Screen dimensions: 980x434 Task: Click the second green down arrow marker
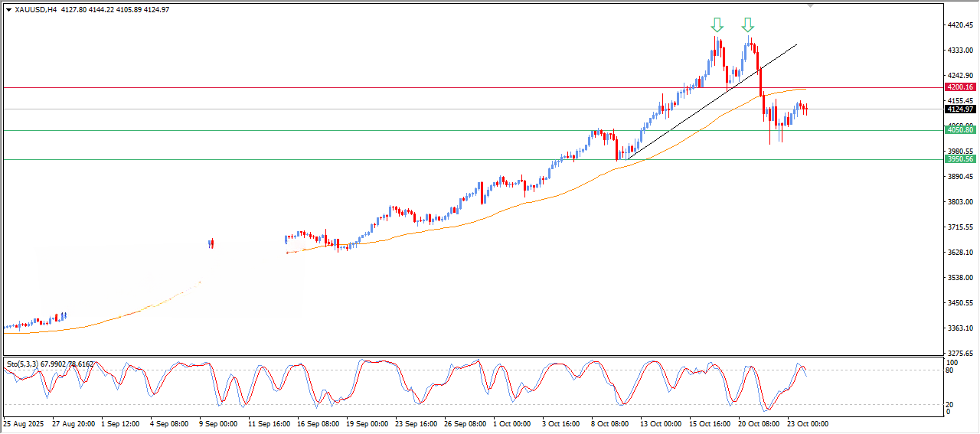coord(748,24)
